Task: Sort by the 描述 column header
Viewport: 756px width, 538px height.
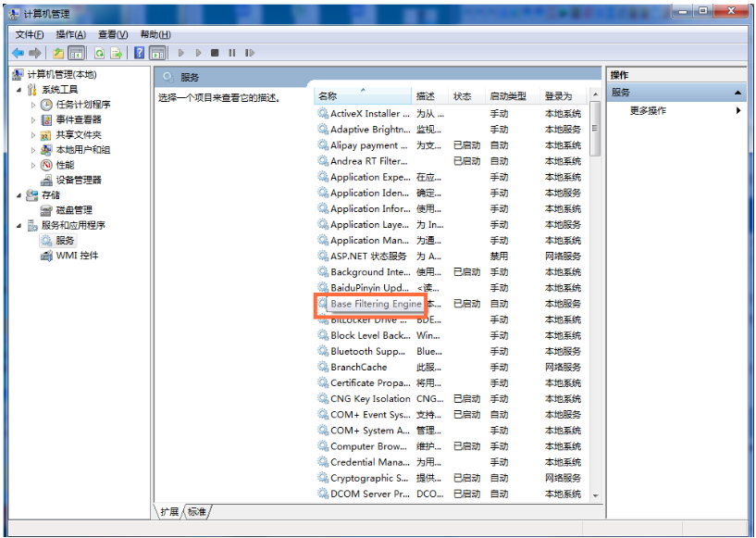Action: 430,96
